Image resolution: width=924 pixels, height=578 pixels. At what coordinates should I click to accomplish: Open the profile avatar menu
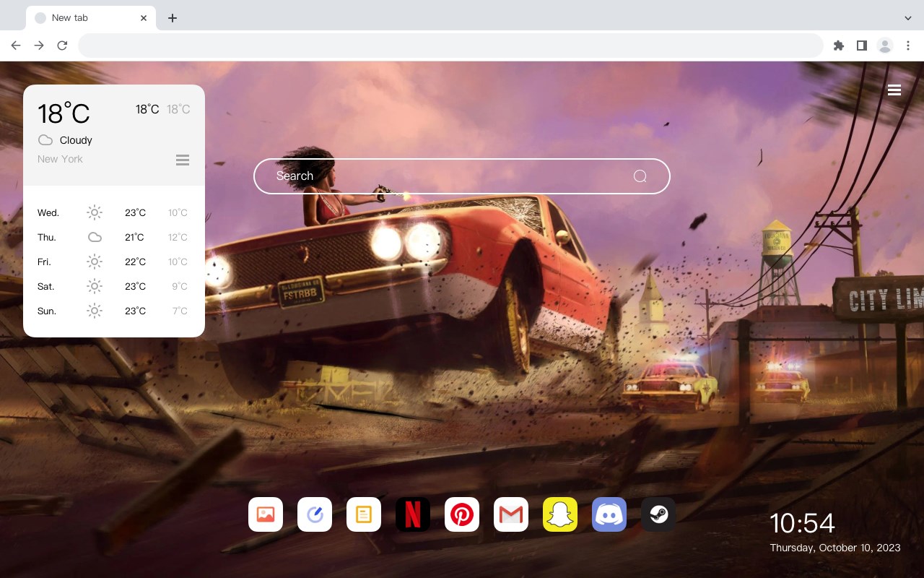(x=885, y=46)
